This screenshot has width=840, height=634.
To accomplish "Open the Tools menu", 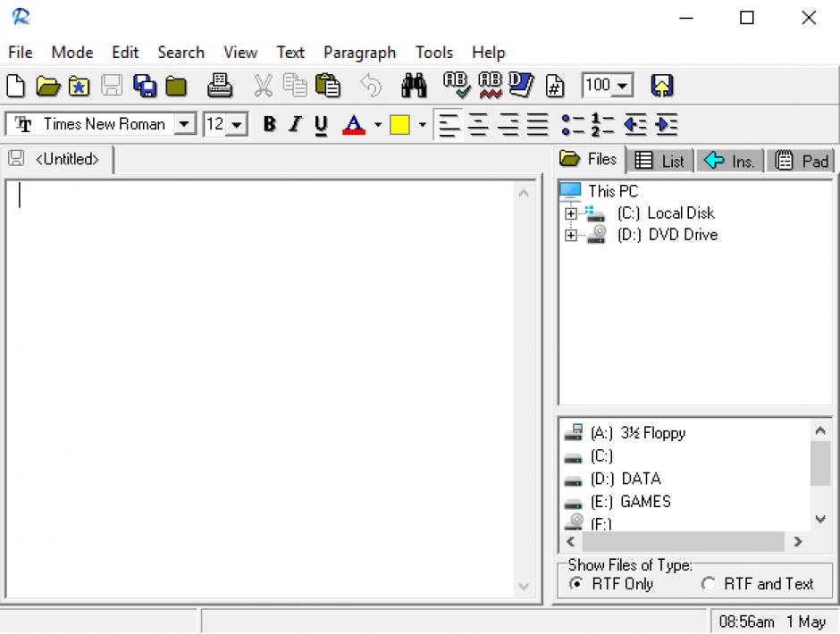I will 434,53.
